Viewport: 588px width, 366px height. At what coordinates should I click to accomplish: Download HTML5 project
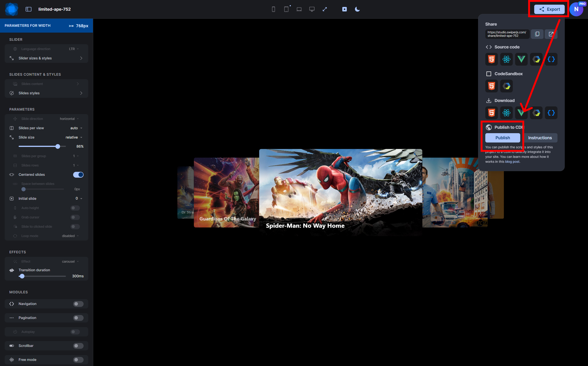click(491, 113)
